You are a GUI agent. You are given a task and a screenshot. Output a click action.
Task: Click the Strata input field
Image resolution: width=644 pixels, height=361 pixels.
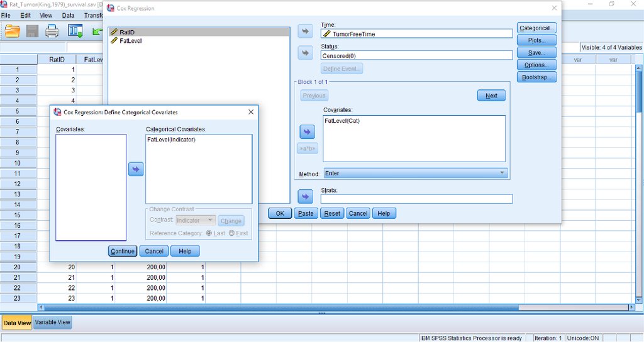tap(416, 199)
